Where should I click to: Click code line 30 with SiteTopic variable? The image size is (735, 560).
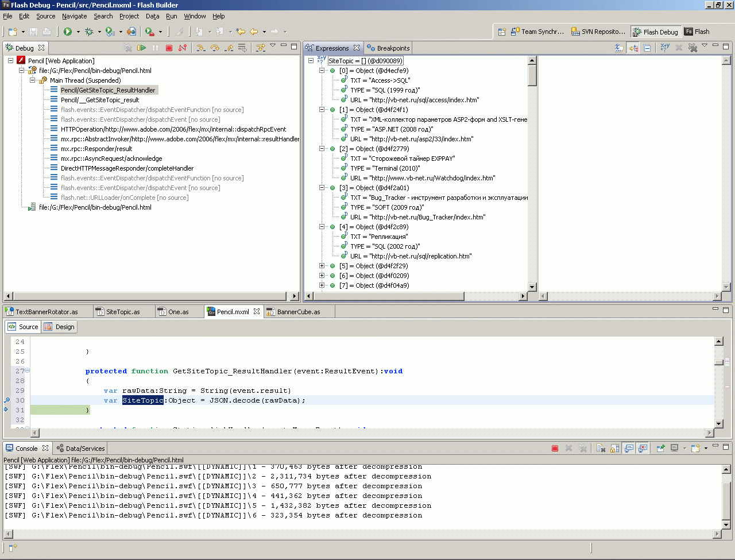pos(372,400)
